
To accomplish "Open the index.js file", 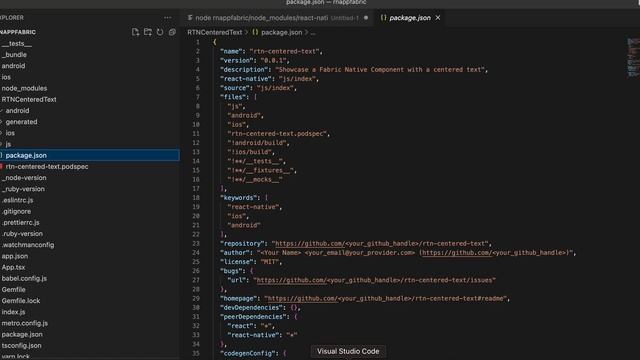I will point(13,312).
